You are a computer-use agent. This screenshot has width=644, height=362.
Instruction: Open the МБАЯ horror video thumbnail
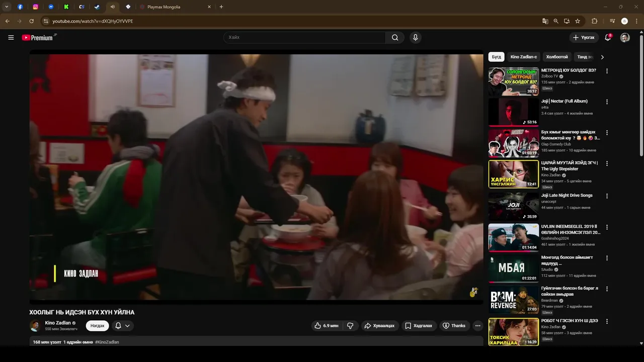pyautogui.click(x=513, y=268)
